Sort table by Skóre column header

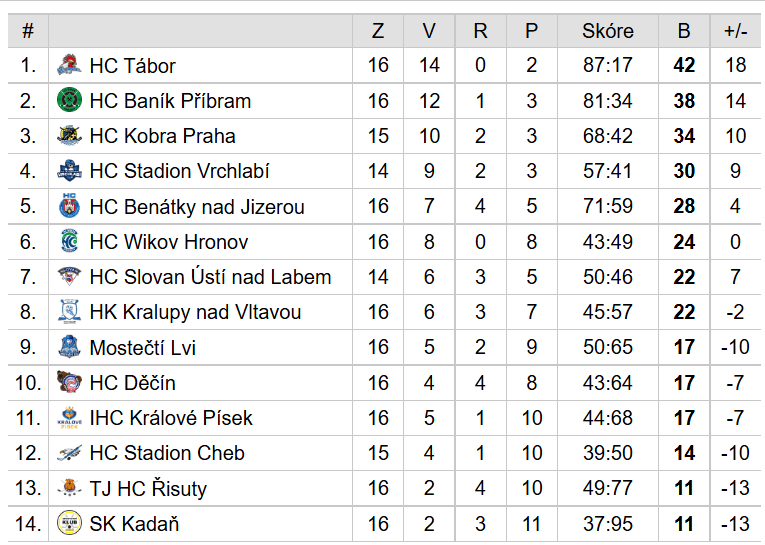coord(608,31)
